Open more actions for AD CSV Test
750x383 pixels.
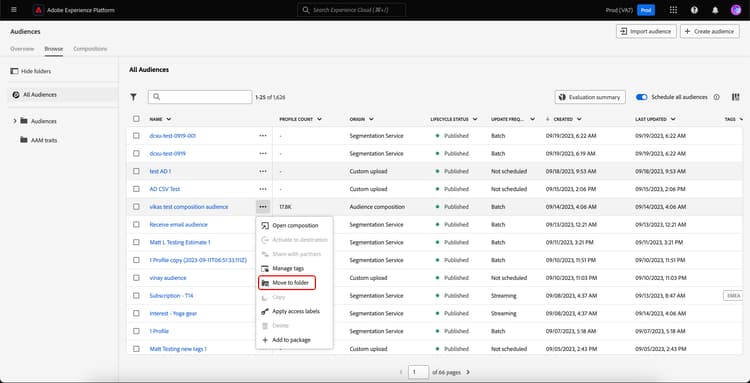(x=263, y=189)
